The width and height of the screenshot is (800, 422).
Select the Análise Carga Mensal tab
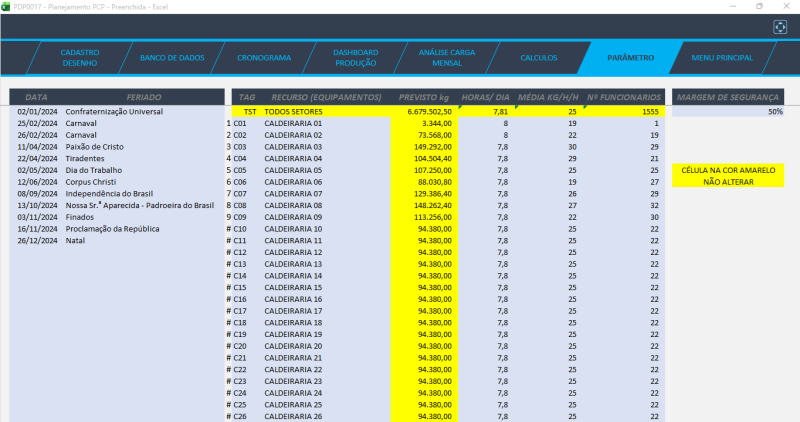(x=447, y=57)
